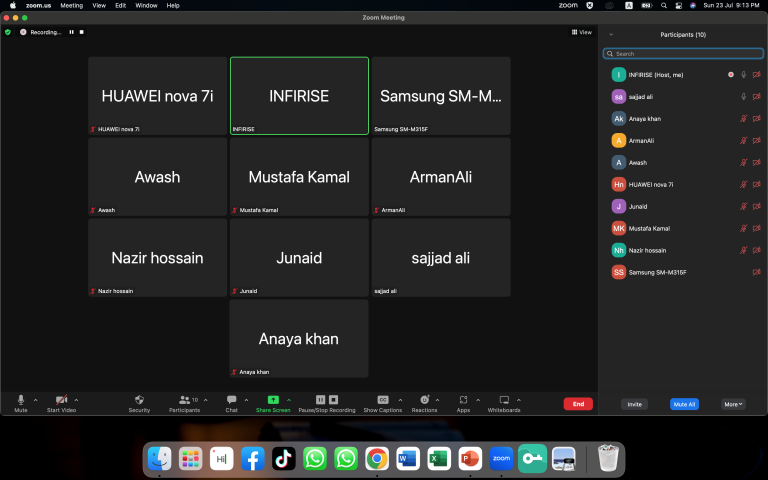768x480 pixels.
Task: Toggle muted microphone for Nazir hossain row
Action: pyautogui.click(x=744, y=250)
